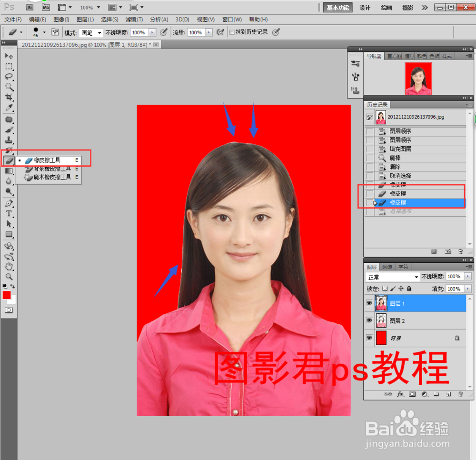Select the Horizontal Type tool
476x460 pixels.
(x=9, y=213)
